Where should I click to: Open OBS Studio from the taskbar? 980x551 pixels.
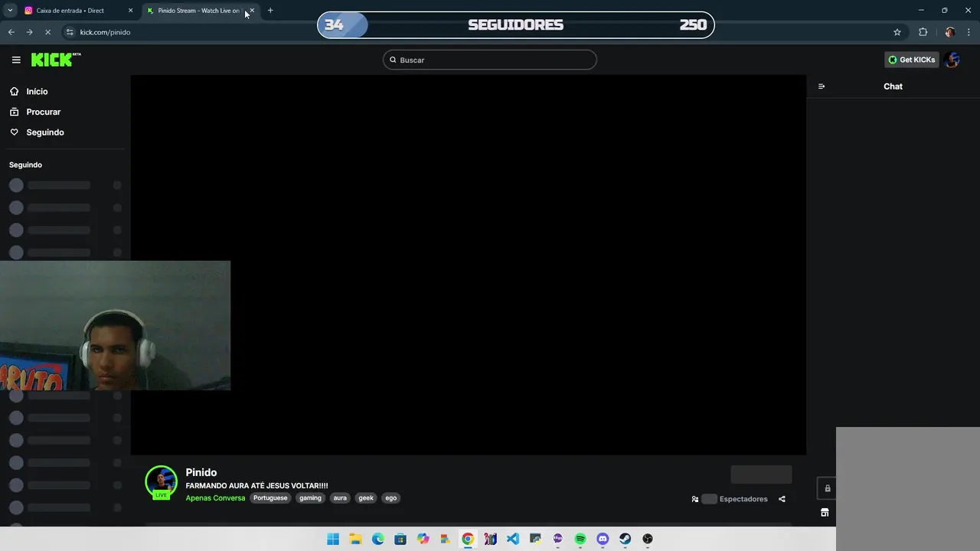tap(648, 539)
